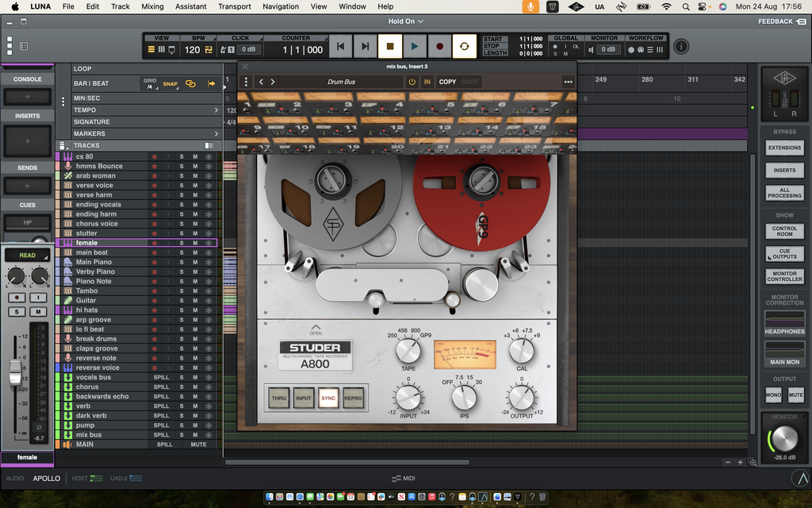The image size is (812, 508).
Task: Click the freeze snowflake icon on cs 80 track
Action: 209,156
